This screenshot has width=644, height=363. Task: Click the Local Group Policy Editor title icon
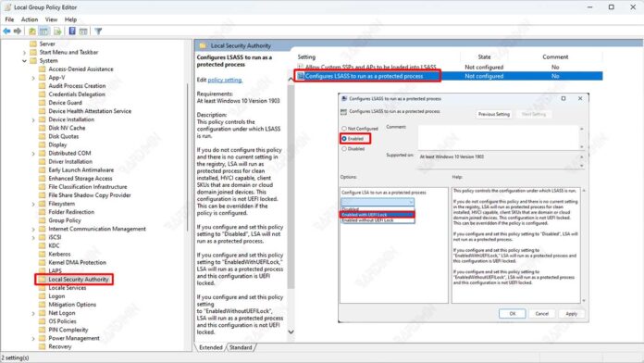coord(7,7)
